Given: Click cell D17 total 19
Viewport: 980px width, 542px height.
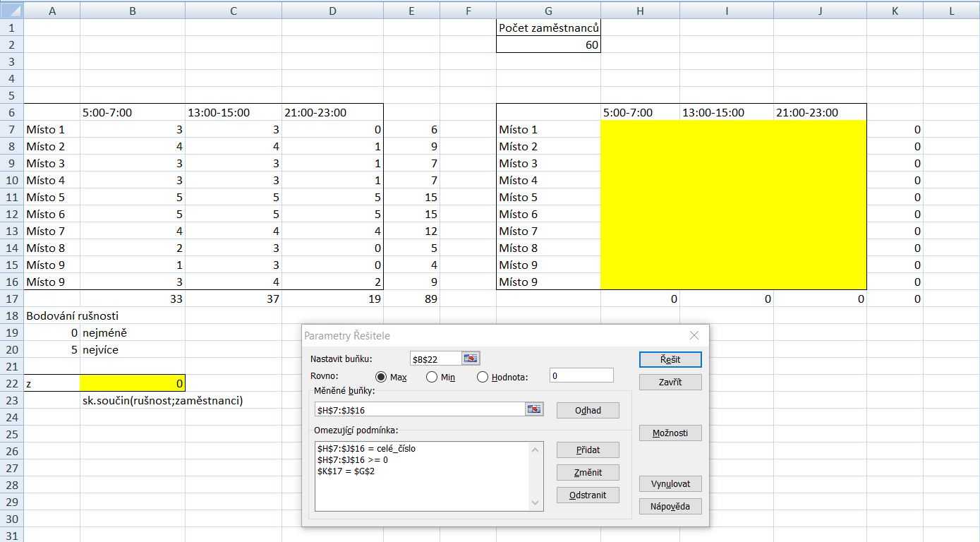Looking at the screenshot, I should (x=332, y=299).
